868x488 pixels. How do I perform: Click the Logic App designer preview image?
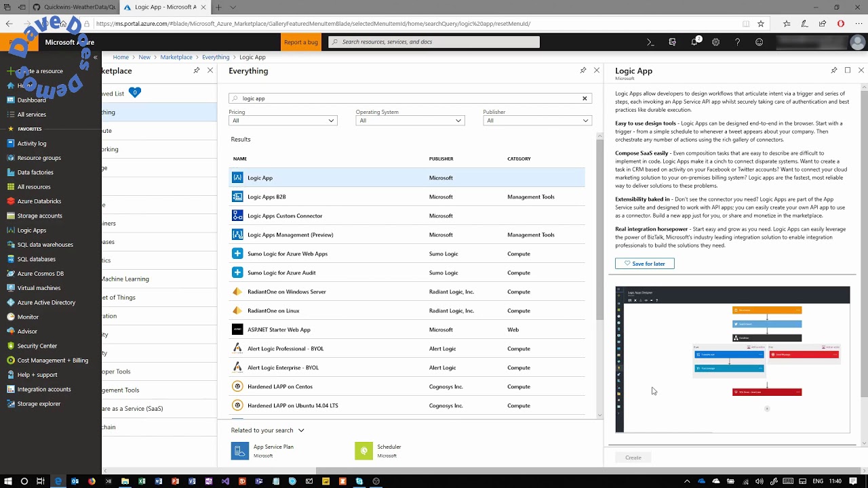coord(732,359)
